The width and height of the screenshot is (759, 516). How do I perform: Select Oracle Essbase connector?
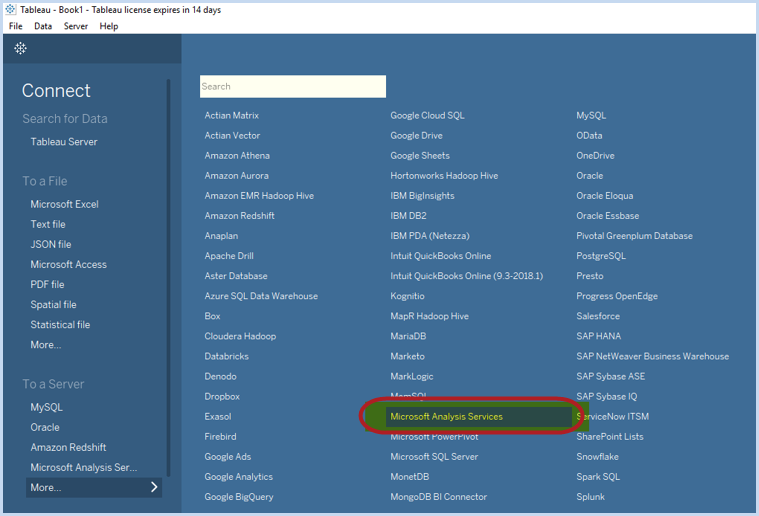(x=607, y=216)
